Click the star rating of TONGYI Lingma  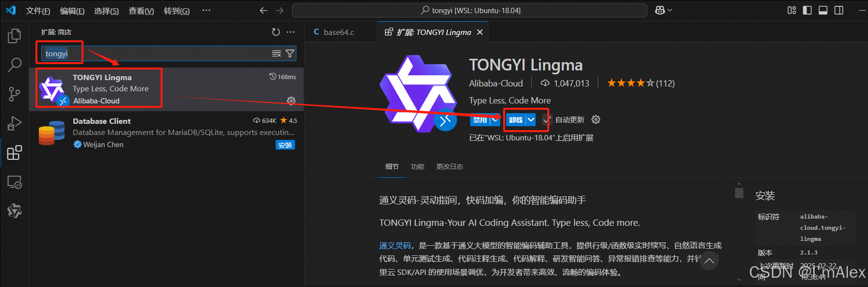(640, 83)
